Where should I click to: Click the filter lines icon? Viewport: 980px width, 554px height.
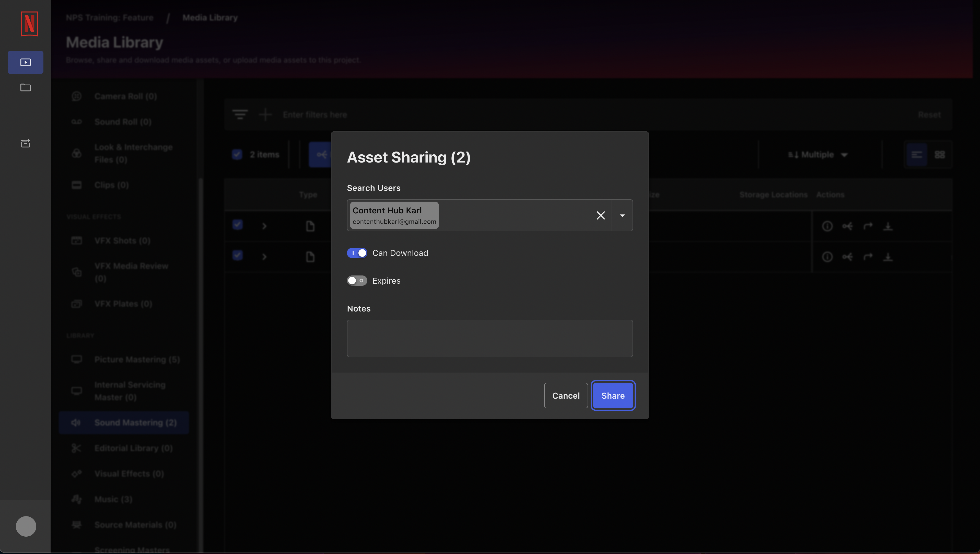(x=240, y=114)
